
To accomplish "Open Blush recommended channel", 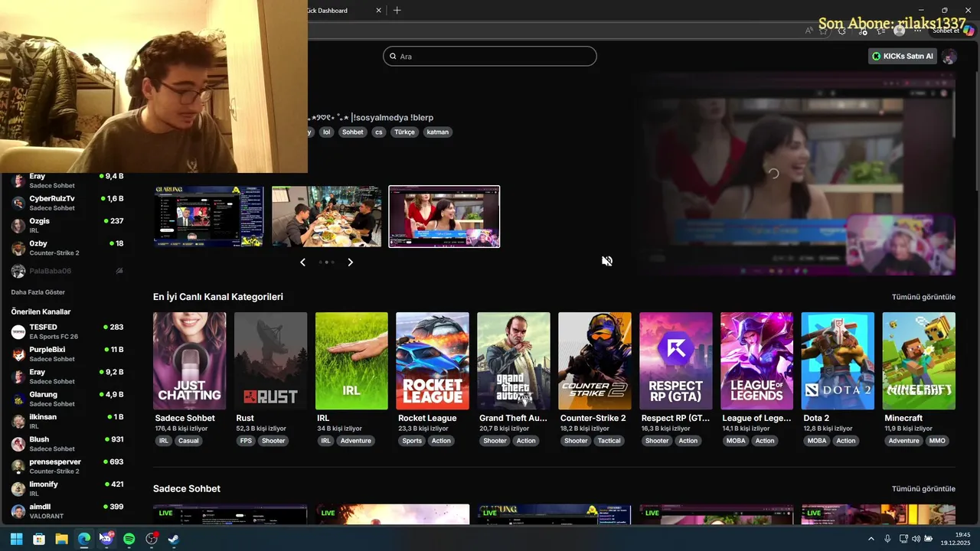I will click(x=67, y=444).
